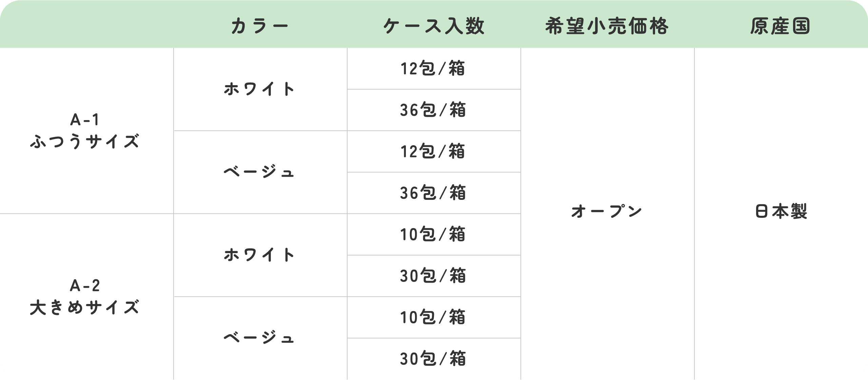
Task: Click the ケース入数 column header
Action: (434, 26)
